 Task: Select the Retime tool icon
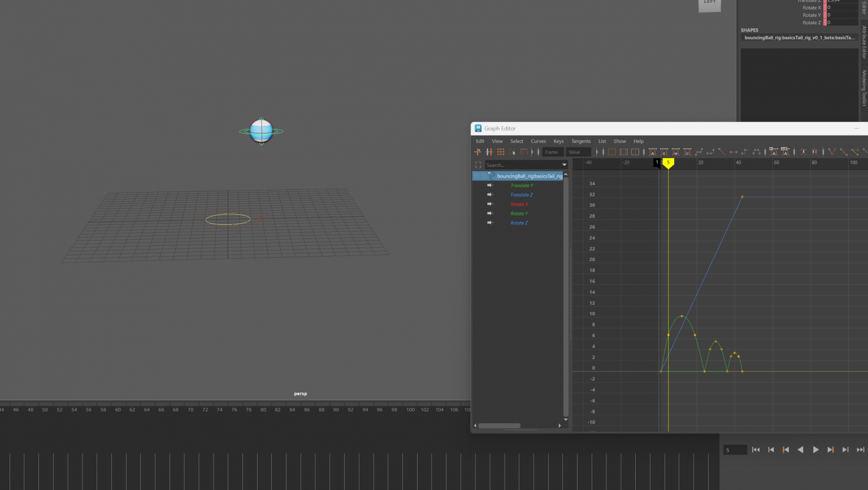point(524,152)
